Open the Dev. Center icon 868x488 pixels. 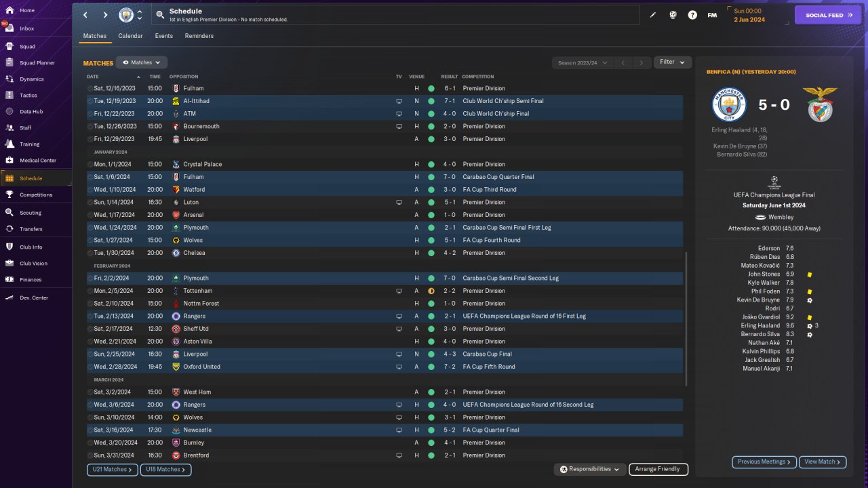coord(9,298)
